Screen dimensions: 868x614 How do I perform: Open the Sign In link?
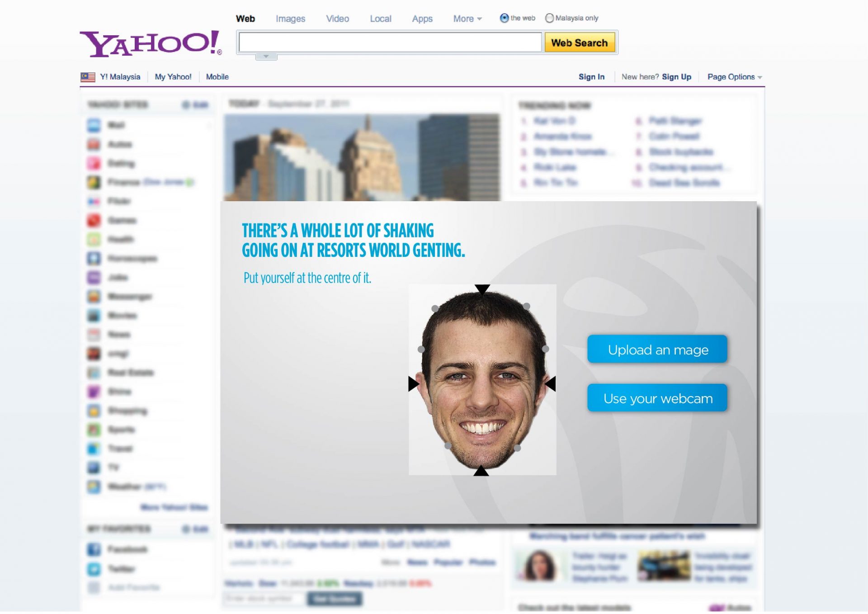591,77
